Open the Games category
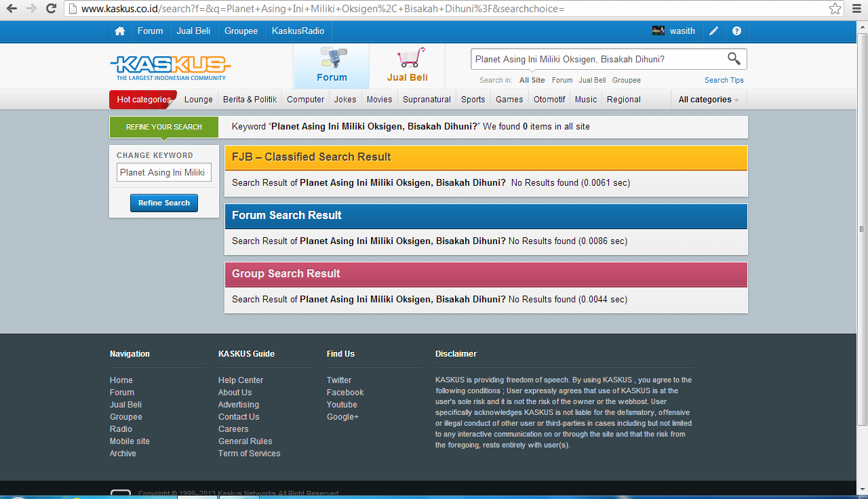 509,100
